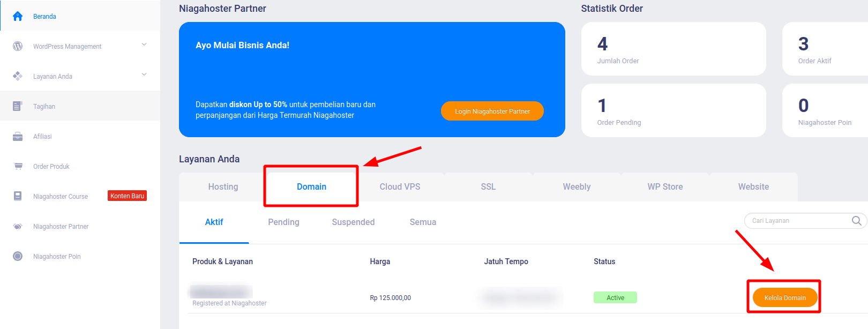868x329 pixels.
Task: Click the price Rp 125.000,00
Action: pyautogui.click(x=390, y=298)
